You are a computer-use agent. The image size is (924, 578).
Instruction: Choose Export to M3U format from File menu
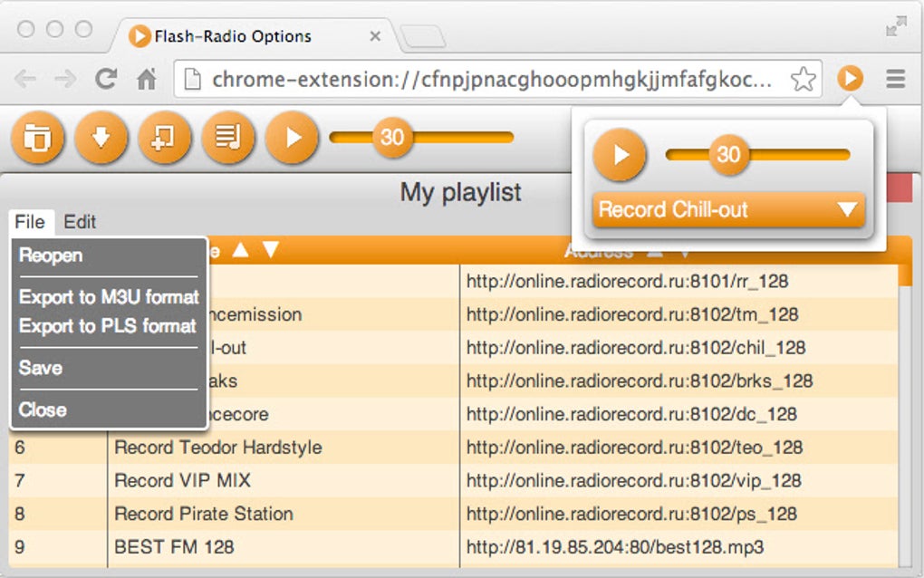point(108,297)
